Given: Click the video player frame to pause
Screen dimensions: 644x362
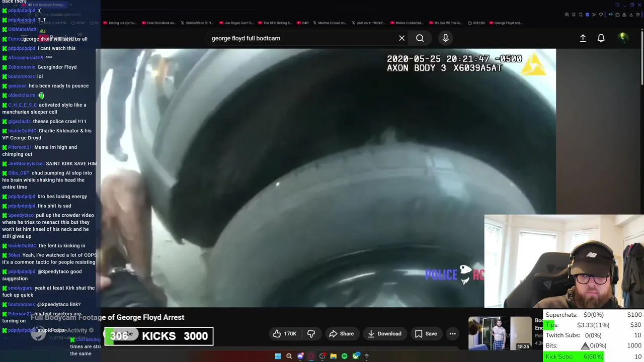Looking at the screenshot, I should tap(326, 178).
